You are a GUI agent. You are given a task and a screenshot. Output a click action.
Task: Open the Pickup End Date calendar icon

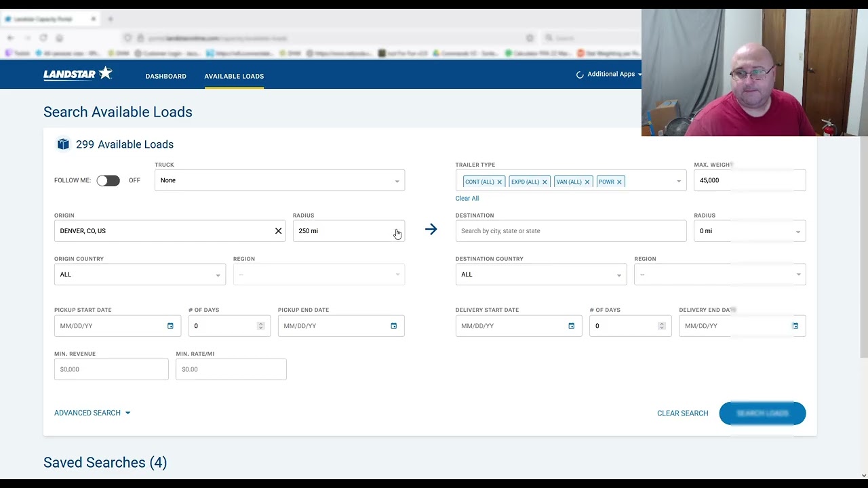point(393,326)
